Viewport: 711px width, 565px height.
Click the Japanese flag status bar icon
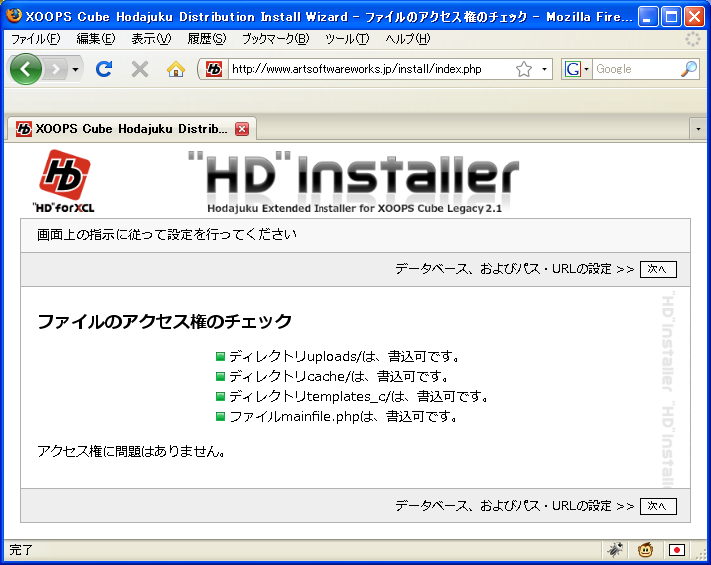pyautogui.click(x=677, y=549)
